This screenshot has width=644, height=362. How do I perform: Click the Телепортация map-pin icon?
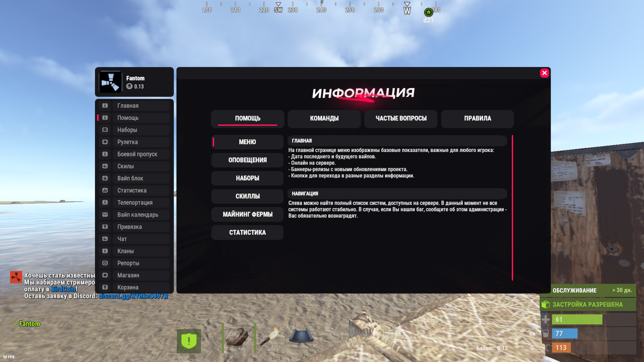click(104, 202)
